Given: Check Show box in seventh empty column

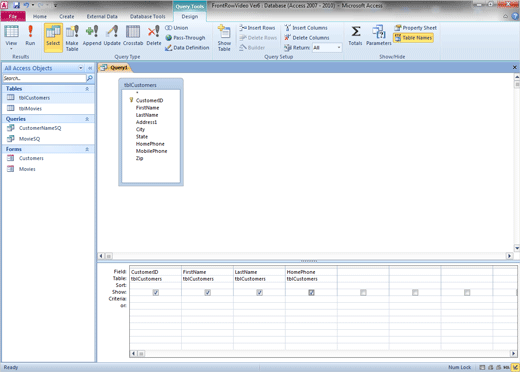Looking at the screenshot, I should click(x=467, y=292).
